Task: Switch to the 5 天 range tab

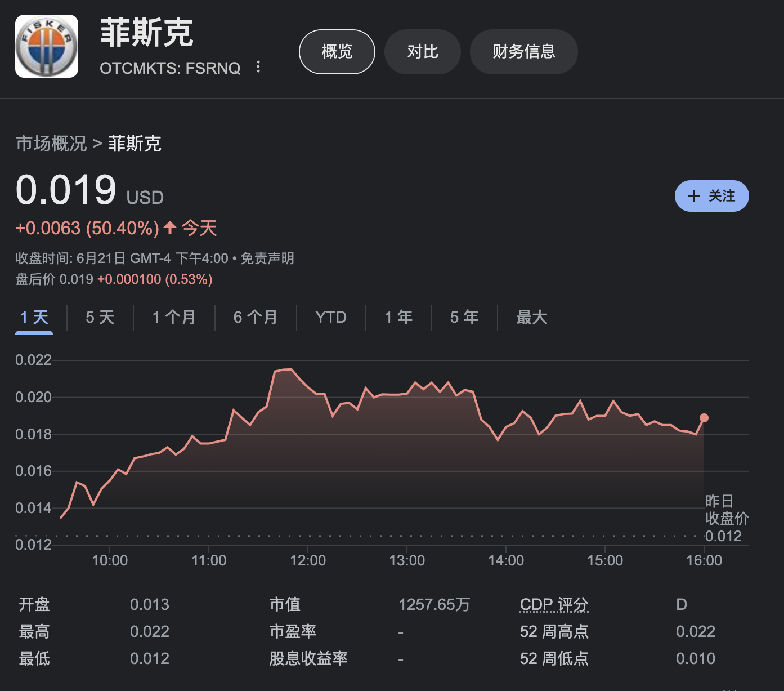Action: point(99,317)
